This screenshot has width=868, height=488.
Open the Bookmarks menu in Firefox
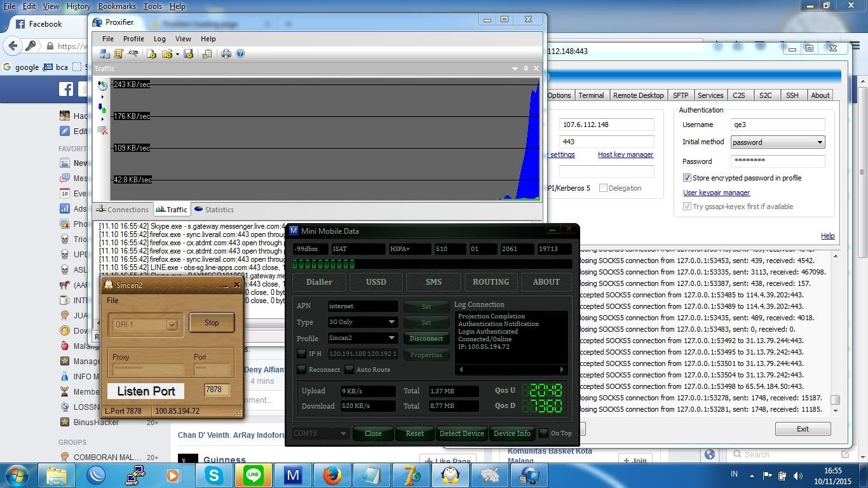(x=117, y=6)
